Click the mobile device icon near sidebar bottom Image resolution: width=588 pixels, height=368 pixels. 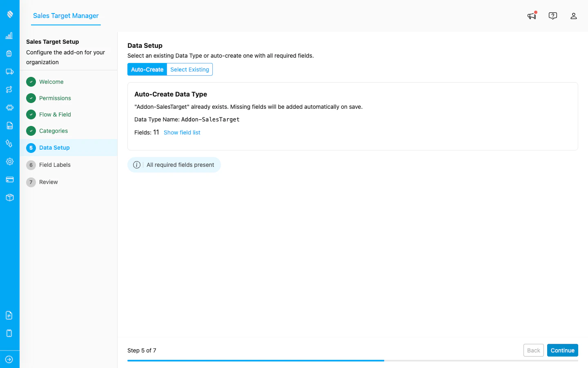click(x=9, y=333)
